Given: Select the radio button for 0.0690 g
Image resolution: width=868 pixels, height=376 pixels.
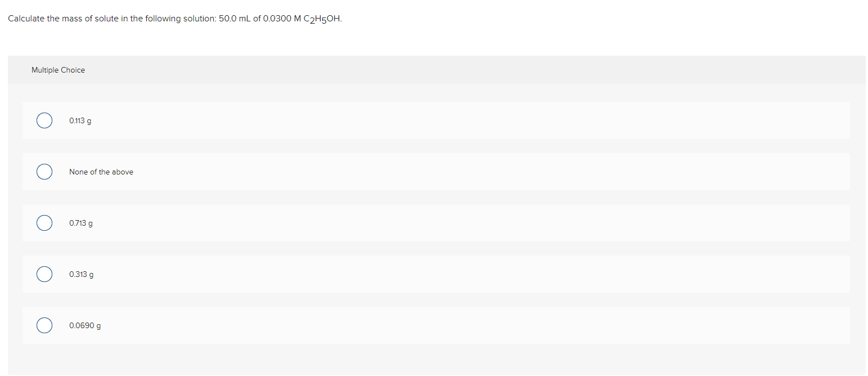Looking at the screenshot, I should click(x=44, y=325).
